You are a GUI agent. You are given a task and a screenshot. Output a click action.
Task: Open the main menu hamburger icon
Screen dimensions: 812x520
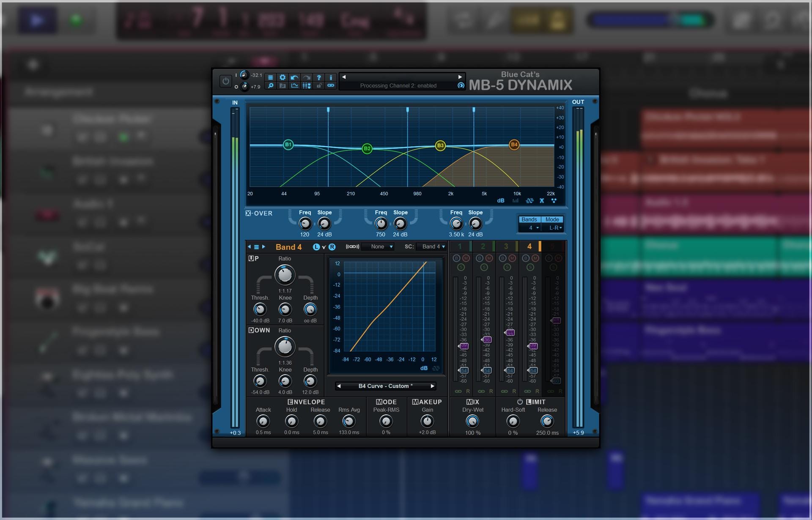coord(270,77)
